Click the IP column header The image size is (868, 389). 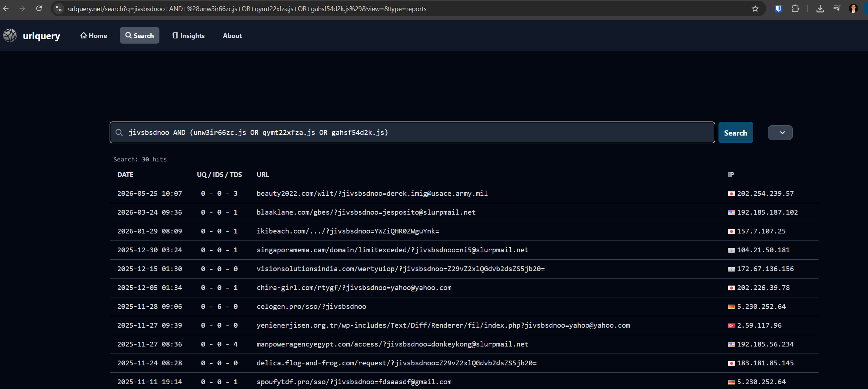731,174
